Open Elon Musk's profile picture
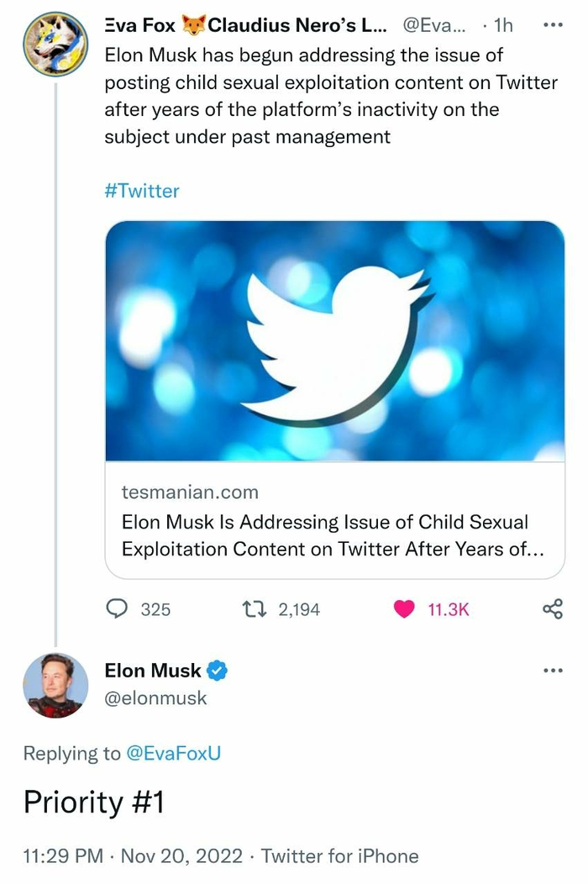The image size is (588, 884). [55, 685]
